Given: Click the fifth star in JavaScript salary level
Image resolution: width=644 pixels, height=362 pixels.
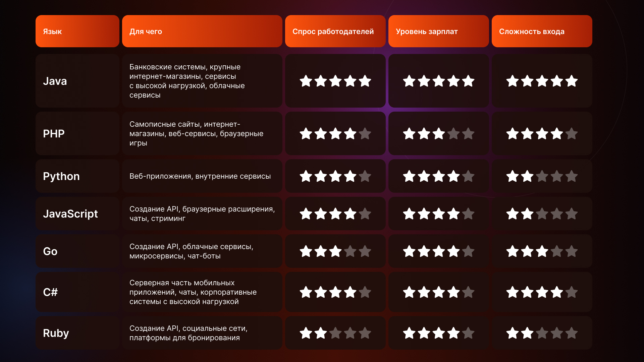Looking at the screenshot, I should coord(468,214).
